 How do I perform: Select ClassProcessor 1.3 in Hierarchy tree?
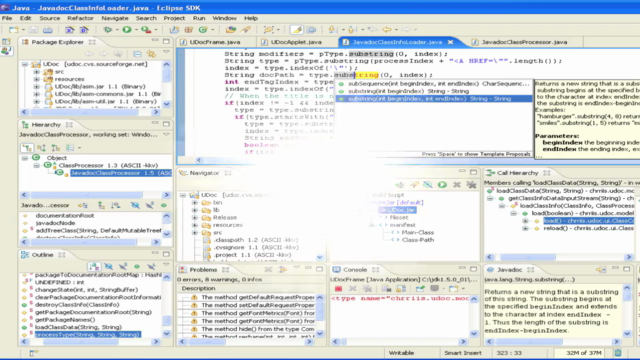click(x=108, y=165)
